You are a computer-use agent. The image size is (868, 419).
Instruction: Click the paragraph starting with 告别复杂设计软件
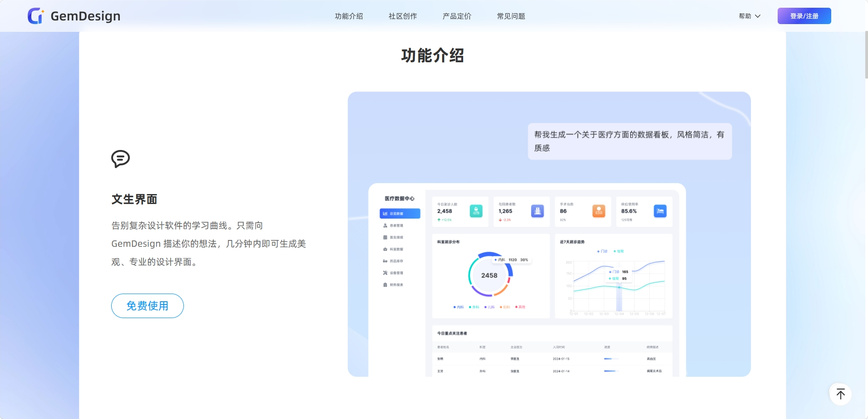(209, 244)
